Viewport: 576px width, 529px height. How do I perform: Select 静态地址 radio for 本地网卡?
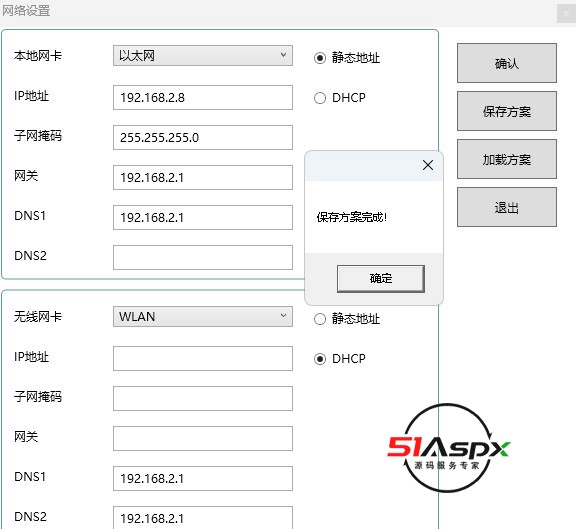coord(320,58)
